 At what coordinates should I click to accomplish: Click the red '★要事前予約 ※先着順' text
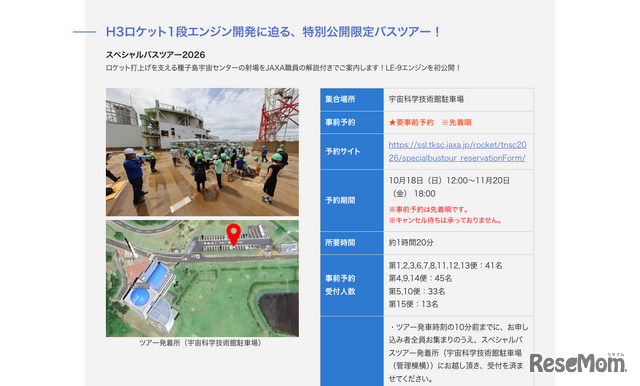coord(430,122)
